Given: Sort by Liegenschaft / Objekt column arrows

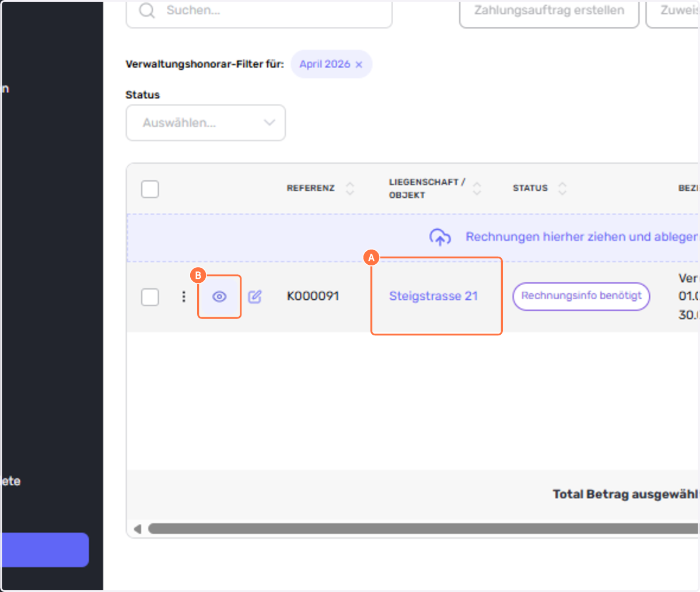Looking at the screenshot, I should [477, 188].
